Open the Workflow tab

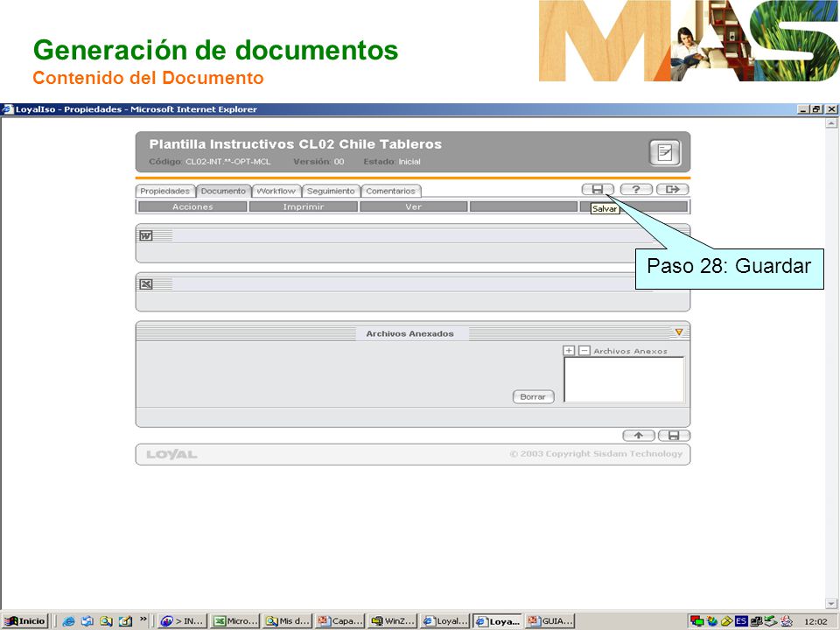click(x=276, y=192)
